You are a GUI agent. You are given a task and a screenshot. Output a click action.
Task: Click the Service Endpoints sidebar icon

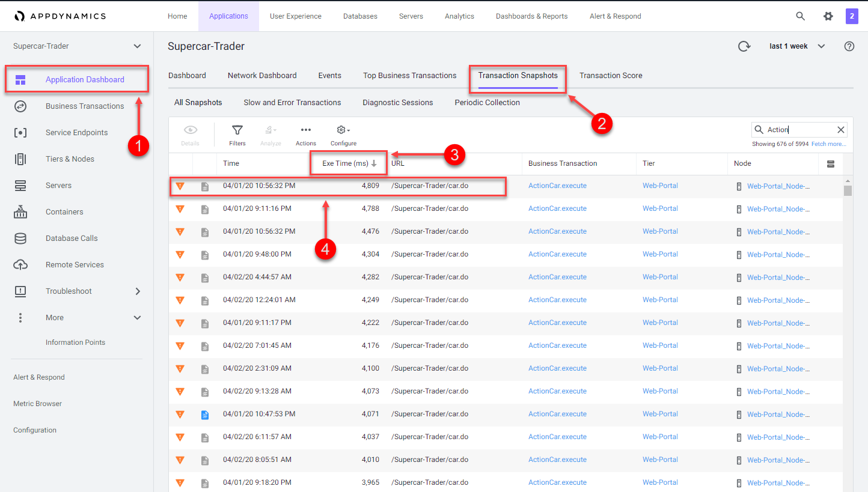20,133
